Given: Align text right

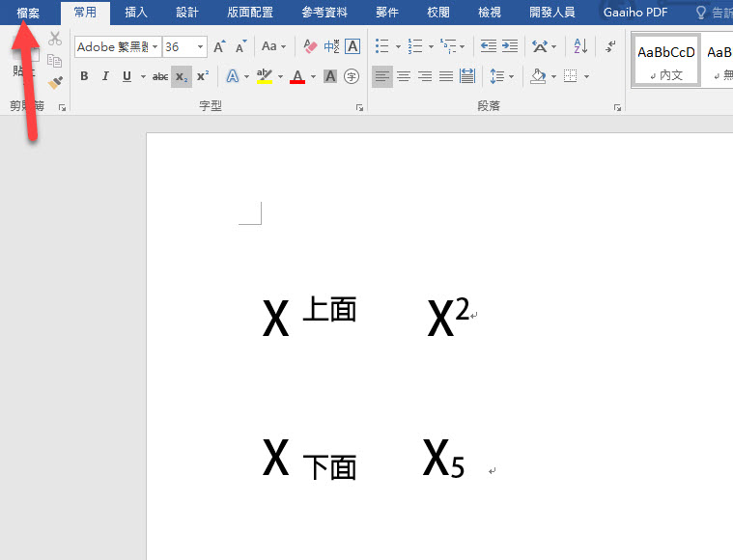Looking at the screenshot, I should [425, 76].
